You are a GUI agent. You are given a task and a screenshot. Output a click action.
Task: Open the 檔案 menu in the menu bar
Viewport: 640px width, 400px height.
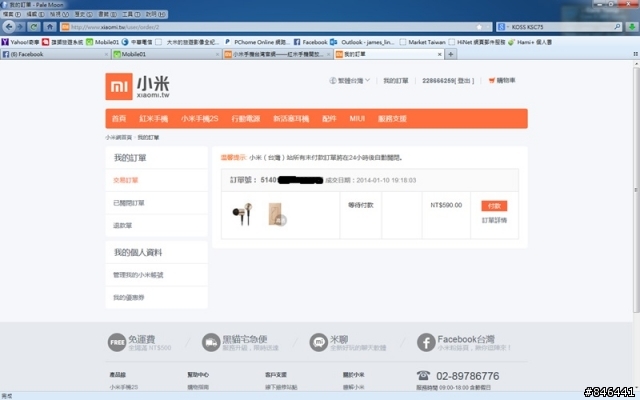coord(12,14)
